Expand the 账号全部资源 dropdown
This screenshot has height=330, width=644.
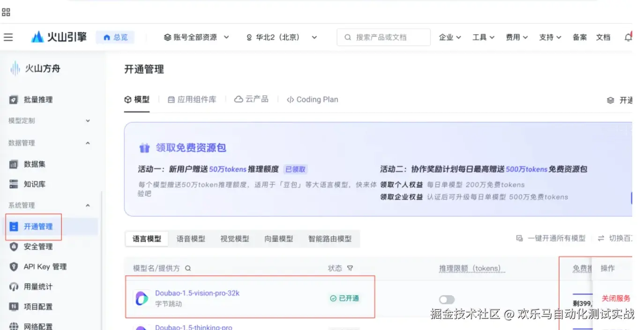click(x=196, y=37)
